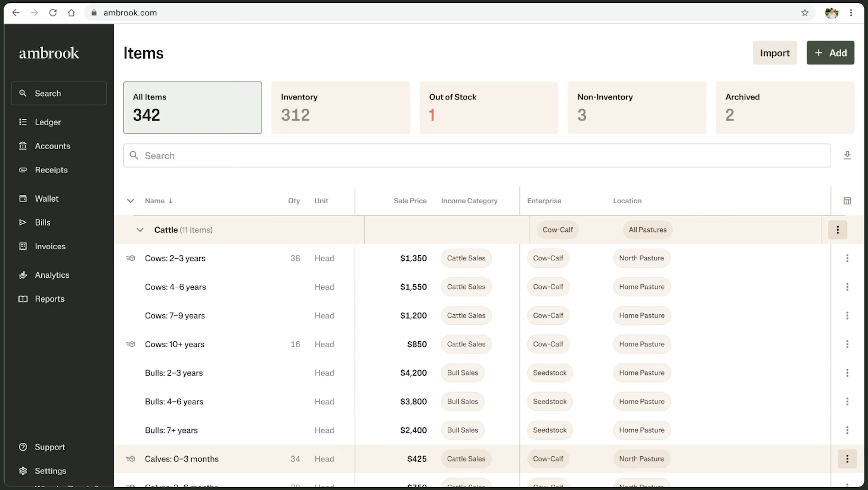Filter by the Non-Inventory card
868x490 pixels.
point(637,108)
